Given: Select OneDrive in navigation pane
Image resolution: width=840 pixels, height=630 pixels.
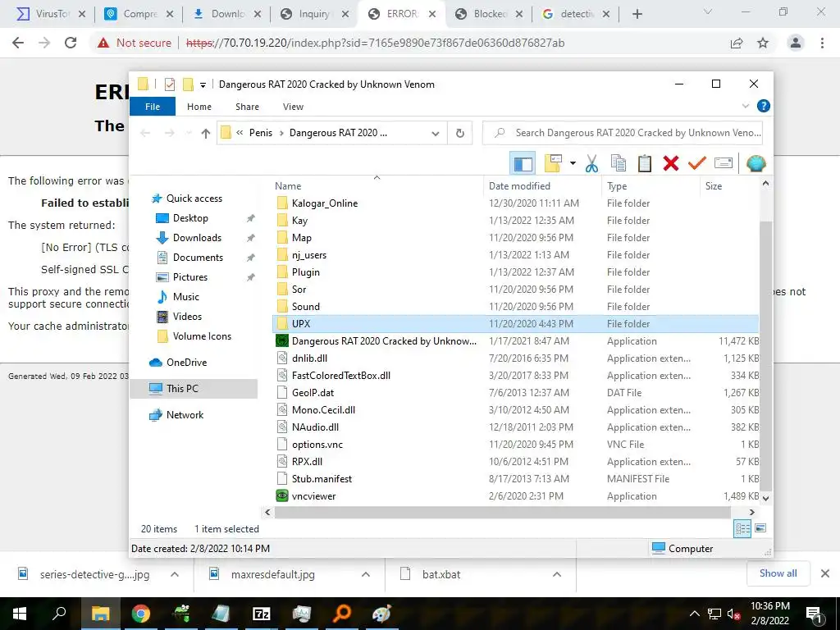Looking at the screenshot, I should coord(186,363).
